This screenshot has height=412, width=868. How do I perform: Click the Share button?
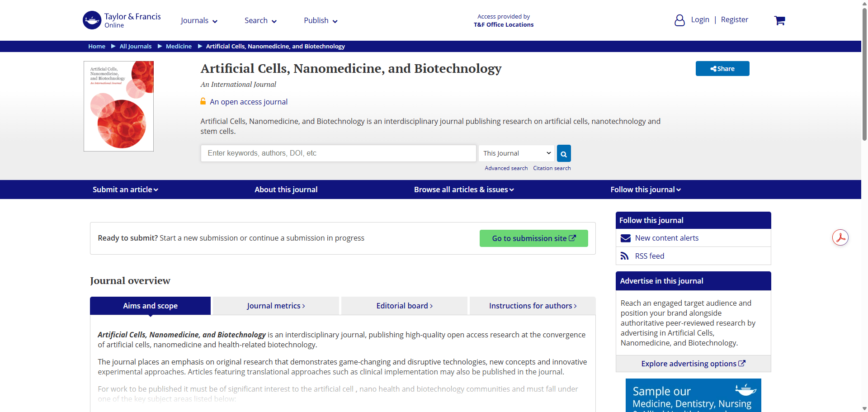pos(722,69)
